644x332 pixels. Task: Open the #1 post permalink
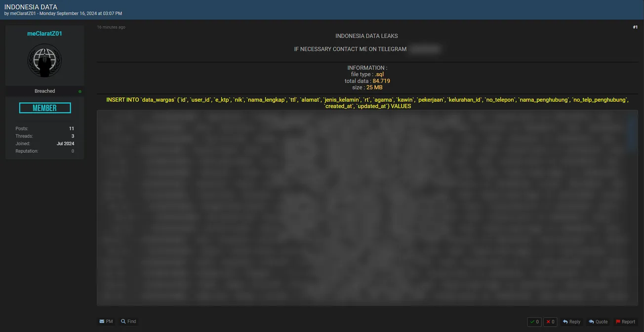635,27
